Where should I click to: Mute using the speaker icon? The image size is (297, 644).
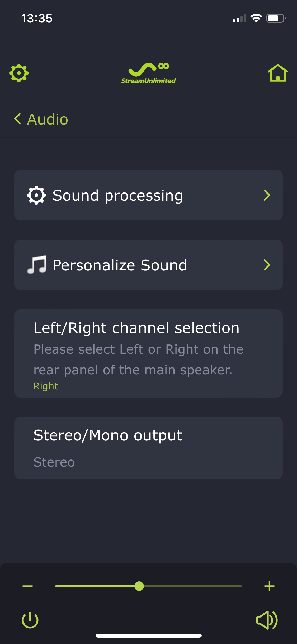pos(267,620)
